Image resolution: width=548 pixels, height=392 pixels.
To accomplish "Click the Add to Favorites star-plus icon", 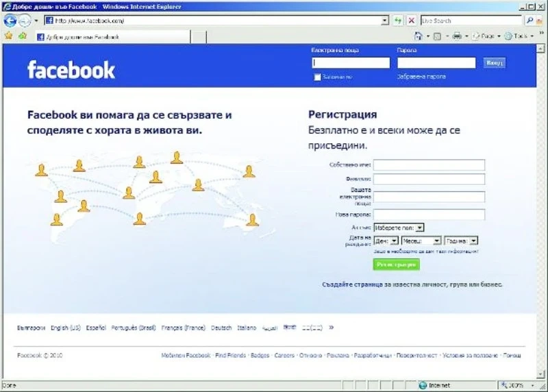I will click(23, 36).
